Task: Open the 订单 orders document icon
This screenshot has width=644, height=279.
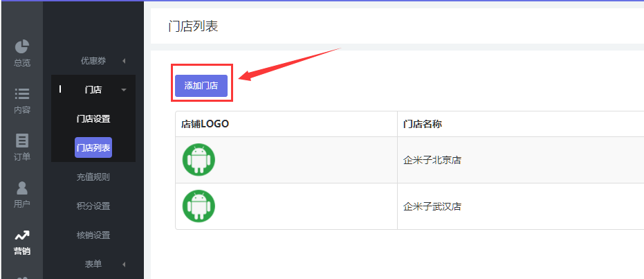Action: point(21,141)
